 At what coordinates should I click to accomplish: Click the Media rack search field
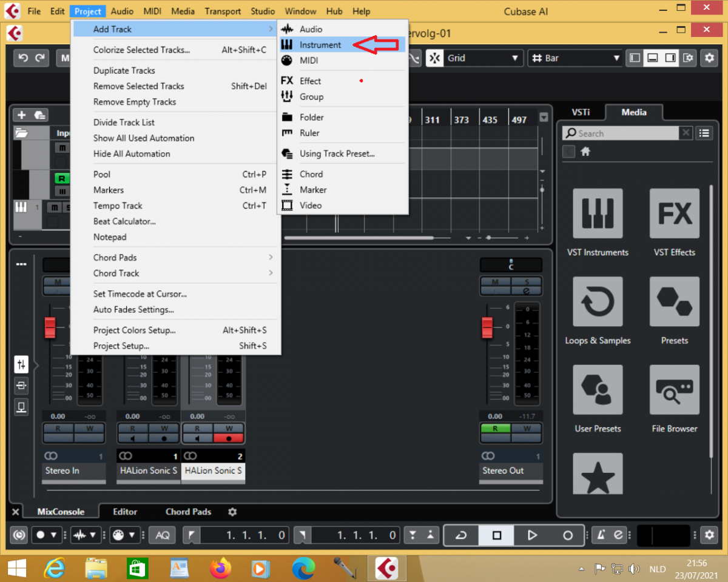point(620,133)
